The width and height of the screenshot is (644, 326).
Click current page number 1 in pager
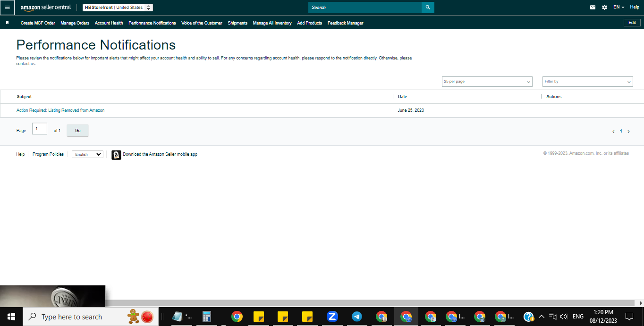[621, 132]
